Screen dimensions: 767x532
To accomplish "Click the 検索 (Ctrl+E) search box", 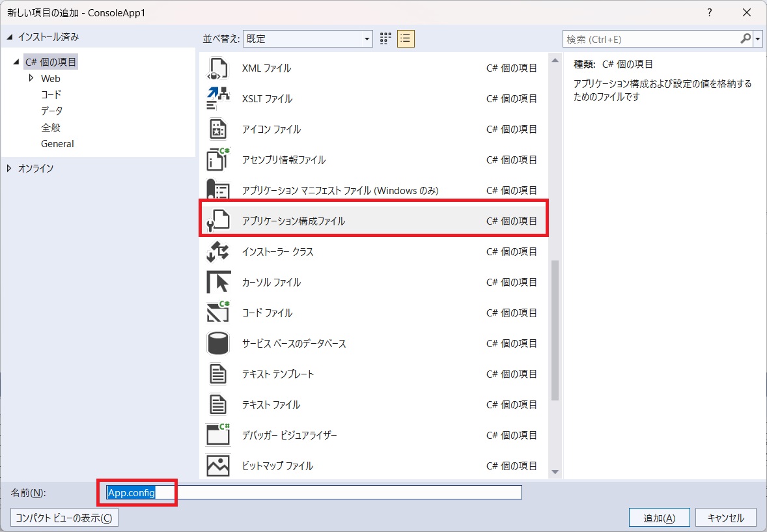I will pos(651,39).
